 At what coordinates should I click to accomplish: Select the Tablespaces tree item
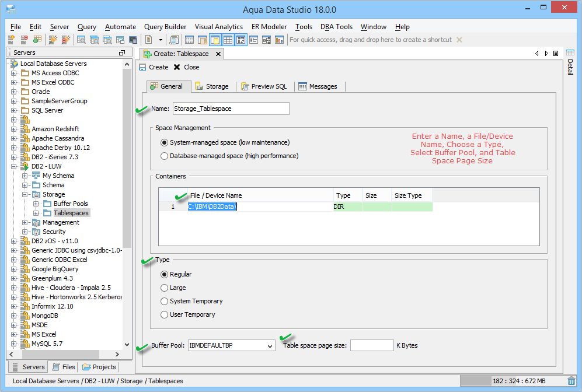pos(71,213)
